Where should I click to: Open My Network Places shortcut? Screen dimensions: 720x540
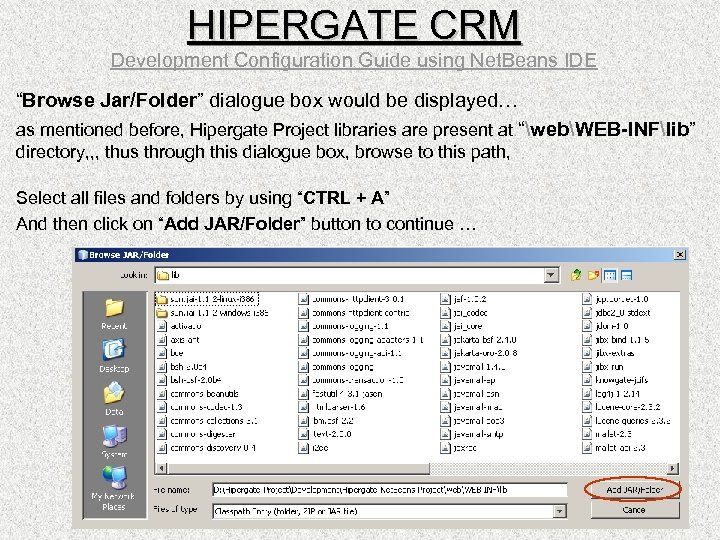[113, 489]
